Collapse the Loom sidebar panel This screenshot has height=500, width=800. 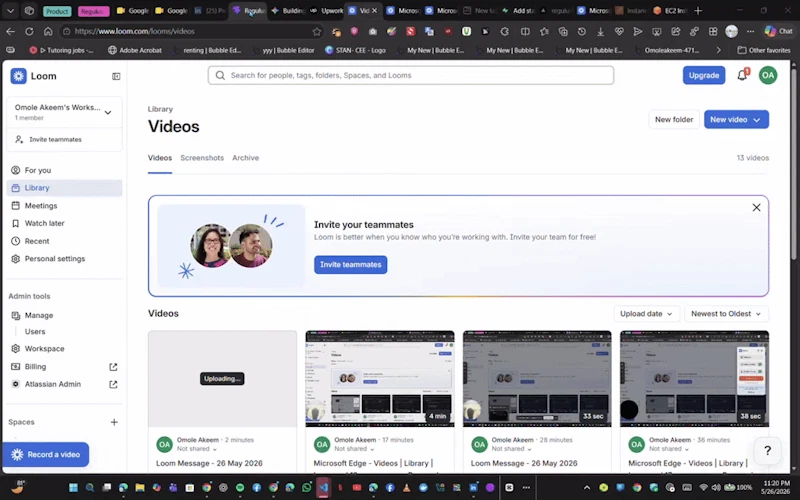click(x=116, y=76)
